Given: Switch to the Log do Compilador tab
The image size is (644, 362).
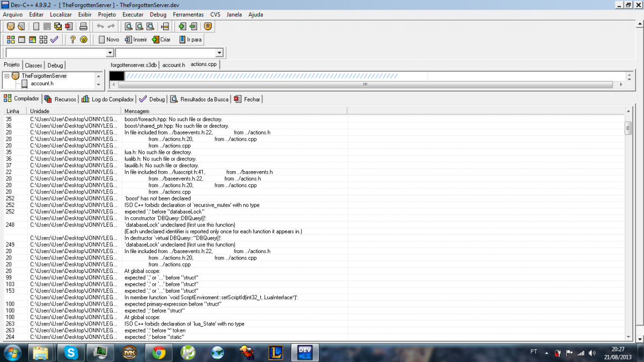Looking at the screenshot, I should 108,99.
